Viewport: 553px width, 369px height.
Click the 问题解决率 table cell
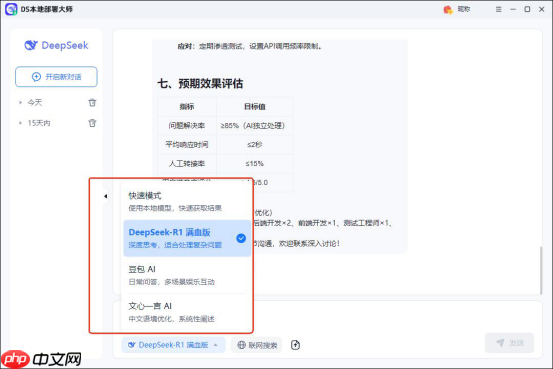187,126
